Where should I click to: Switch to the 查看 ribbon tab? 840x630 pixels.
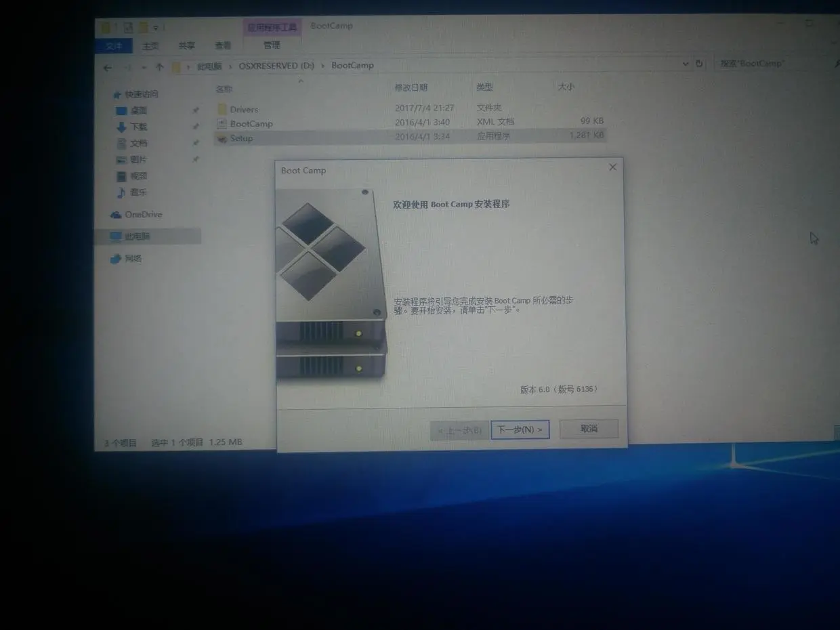(x=223, y=45)
